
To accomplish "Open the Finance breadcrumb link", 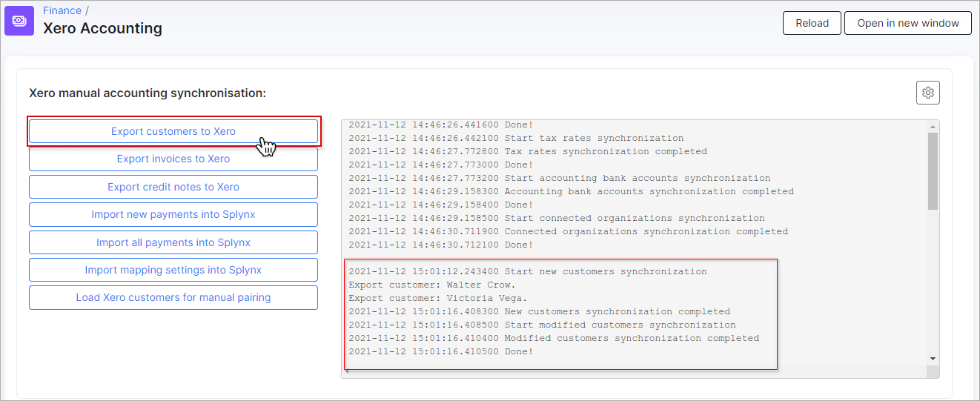I will [x=62, y=10].
